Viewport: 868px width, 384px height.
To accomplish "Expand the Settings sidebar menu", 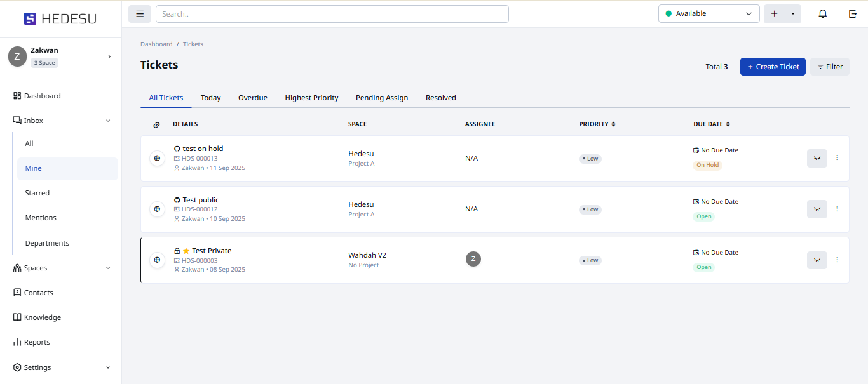I will [x=62, y=367].
